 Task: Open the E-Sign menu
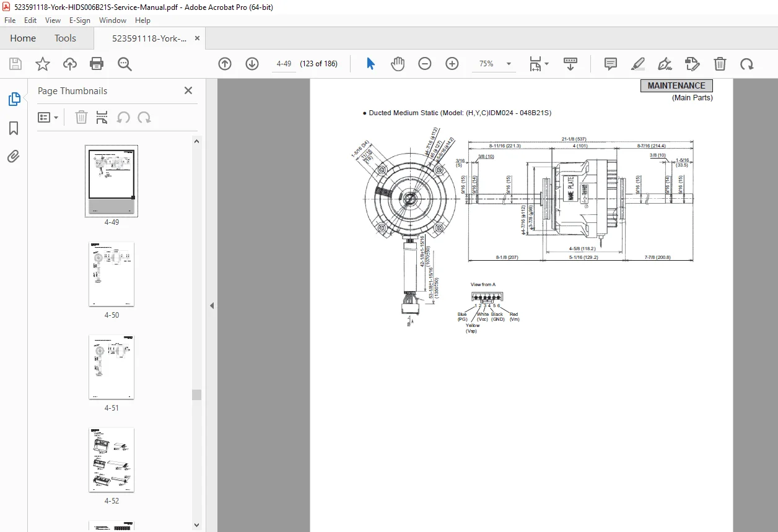coord(80,20)
